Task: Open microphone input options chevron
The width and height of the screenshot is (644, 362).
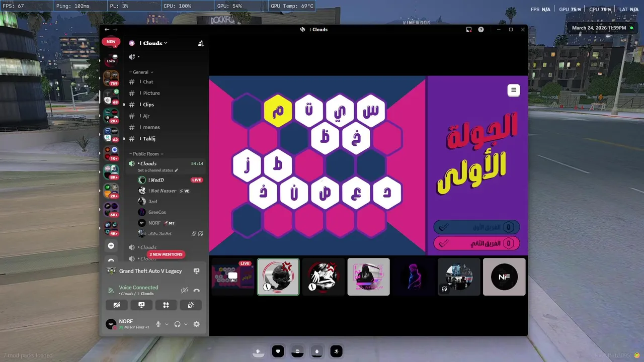Action: [167, 324]
